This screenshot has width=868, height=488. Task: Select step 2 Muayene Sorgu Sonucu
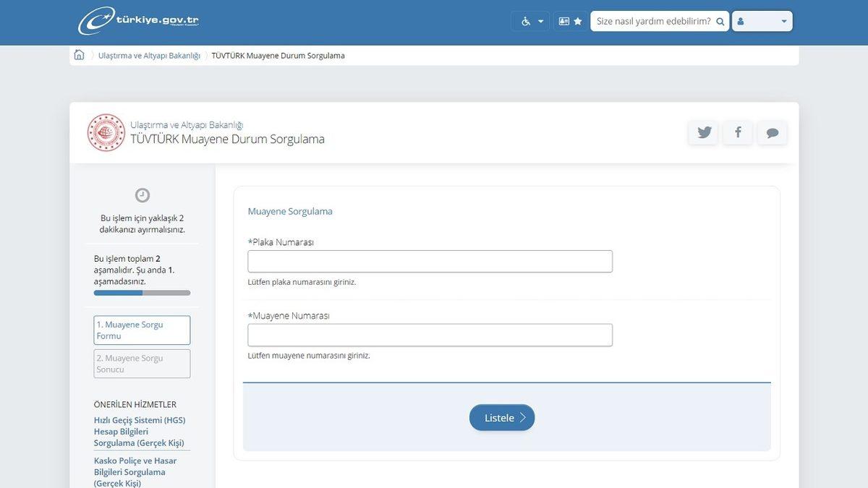tap(142, 364)
